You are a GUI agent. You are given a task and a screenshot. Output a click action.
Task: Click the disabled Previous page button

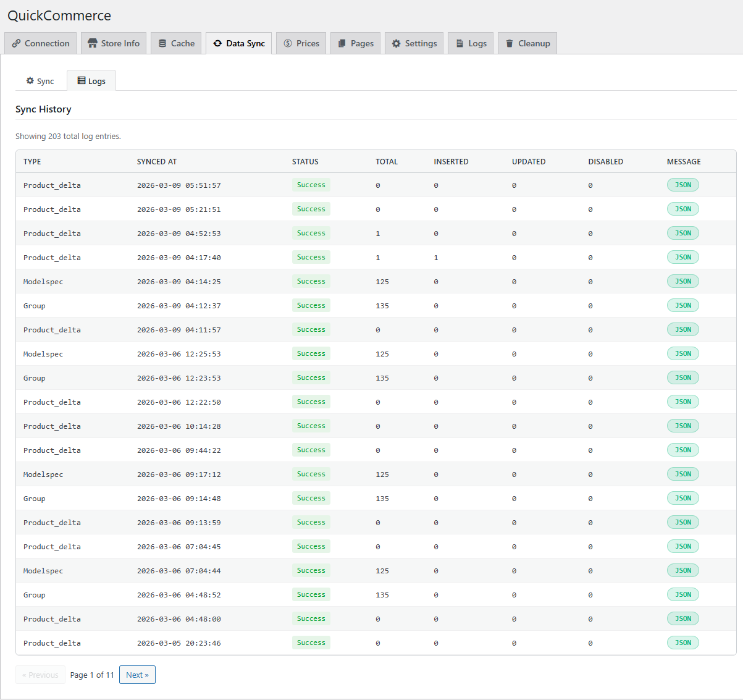click(40, 675)
